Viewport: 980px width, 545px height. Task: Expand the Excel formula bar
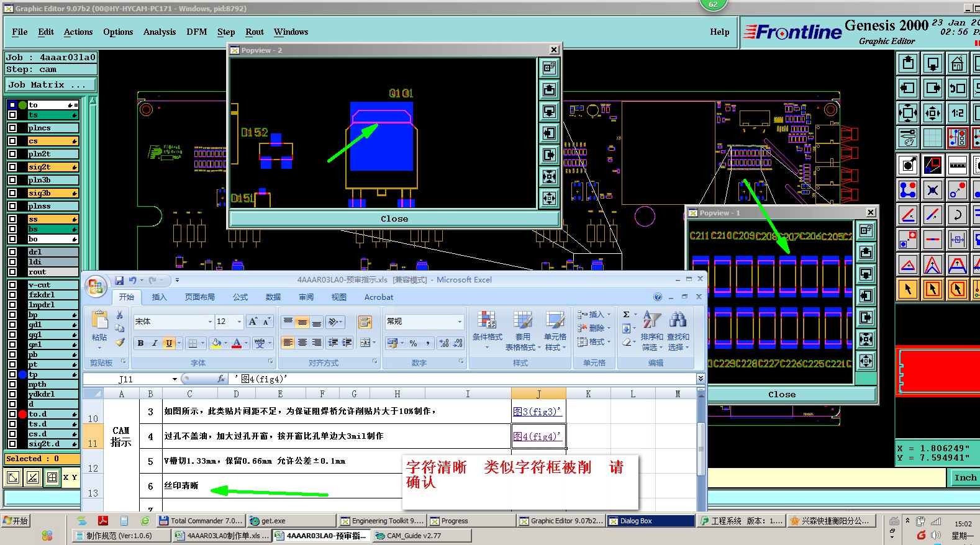tap(701, 378)
